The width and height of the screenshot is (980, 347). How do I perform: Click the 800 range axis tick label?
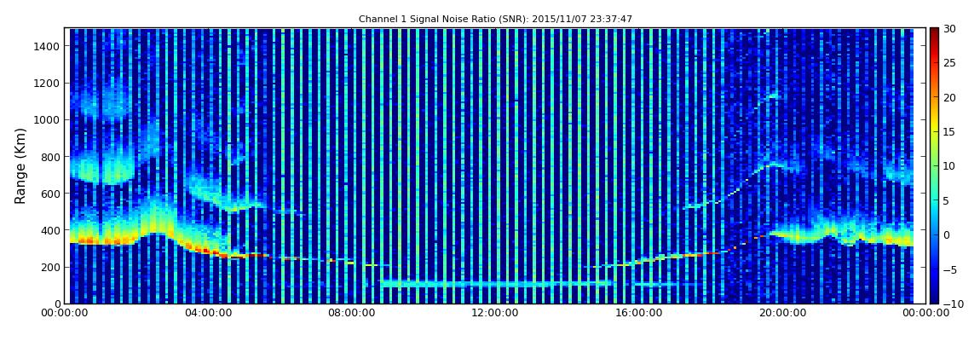pyautogui.click(x=50, y=157)
